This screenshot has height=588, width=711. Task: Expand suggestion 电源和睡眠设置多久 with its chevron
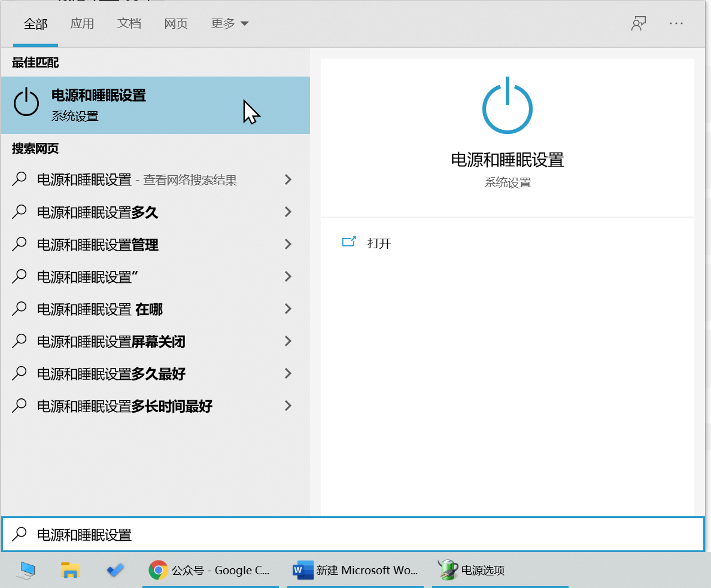coord(288,212)
